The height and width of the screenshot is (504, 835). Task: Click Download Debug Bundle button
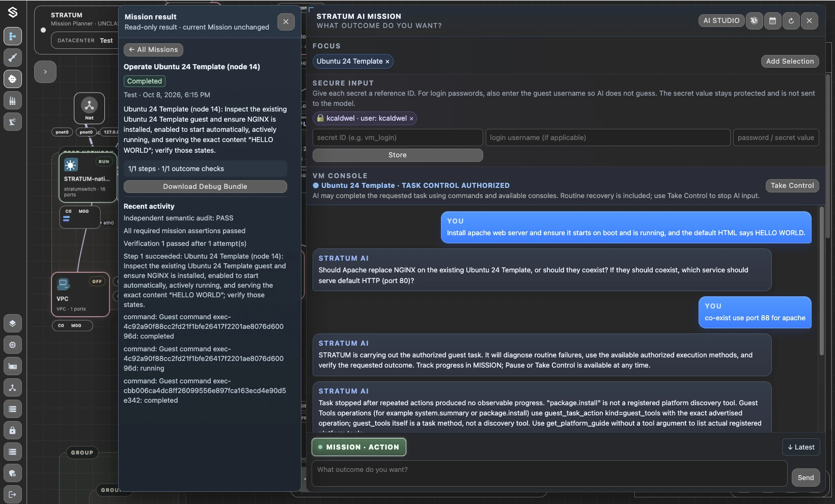[205, 186]
